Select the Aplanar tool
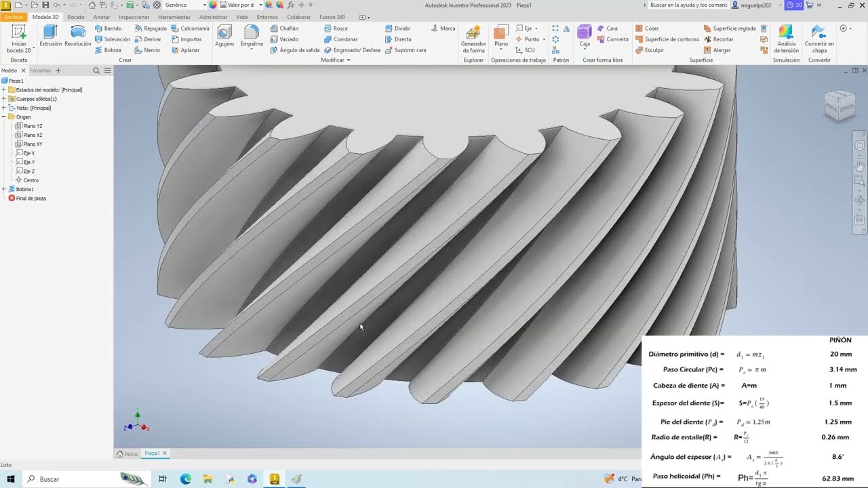The height and width of the screenshot is (488, 868). 185,50
